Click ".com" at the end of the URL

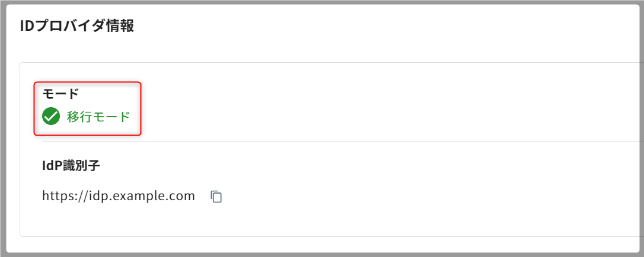coord(180,196)
